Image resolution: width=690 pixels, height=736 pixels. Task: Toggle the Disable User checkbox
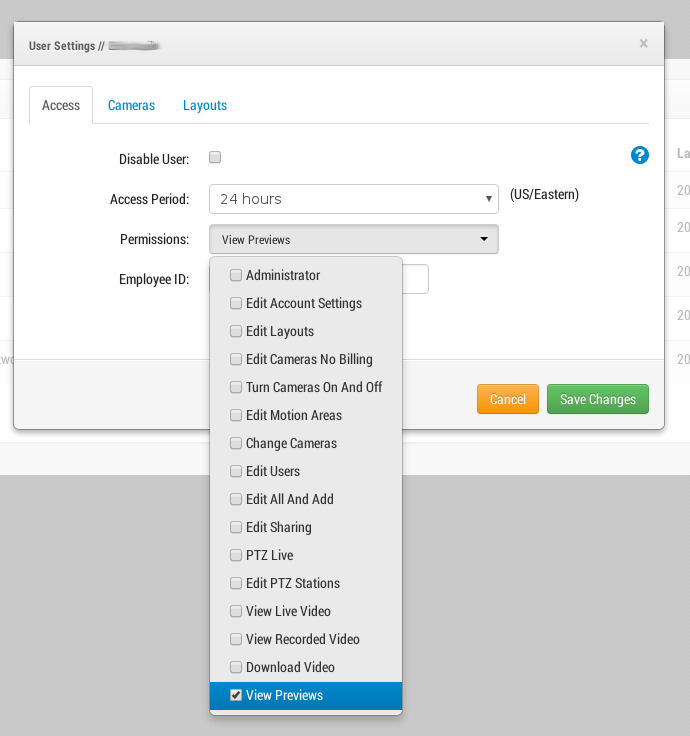coord(215,157)
